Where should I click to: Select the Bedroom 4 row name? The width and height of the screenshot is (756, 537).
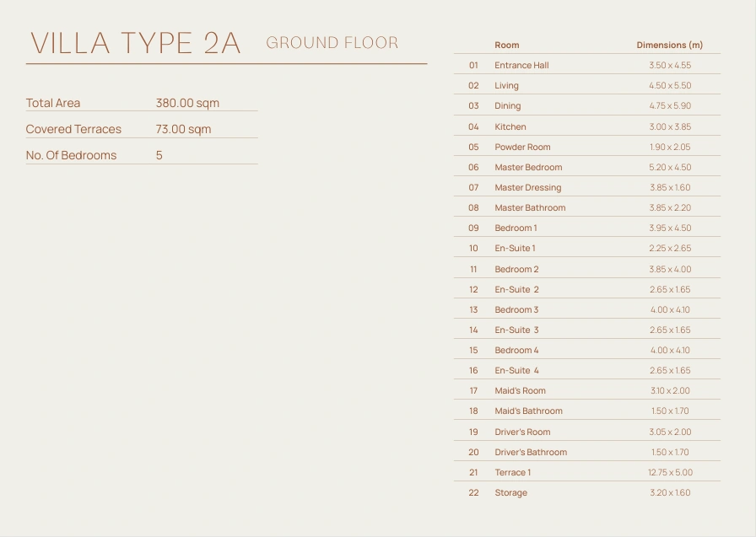(516, 350)
